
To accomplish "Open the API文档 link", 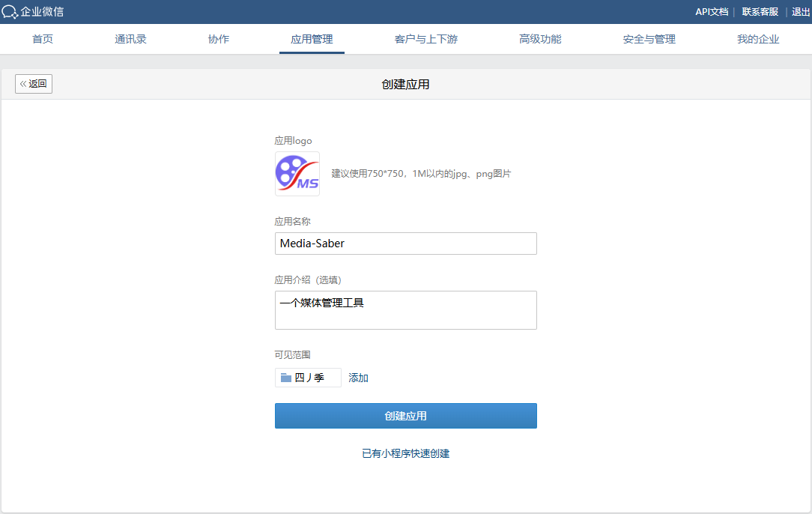I will point(712,12).
